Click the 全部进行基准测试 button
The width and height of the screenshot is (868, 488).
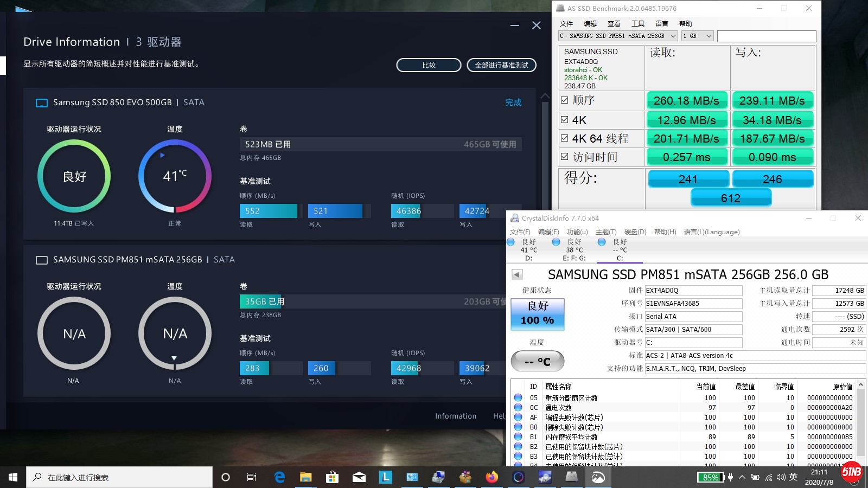(x=502, y=65)
